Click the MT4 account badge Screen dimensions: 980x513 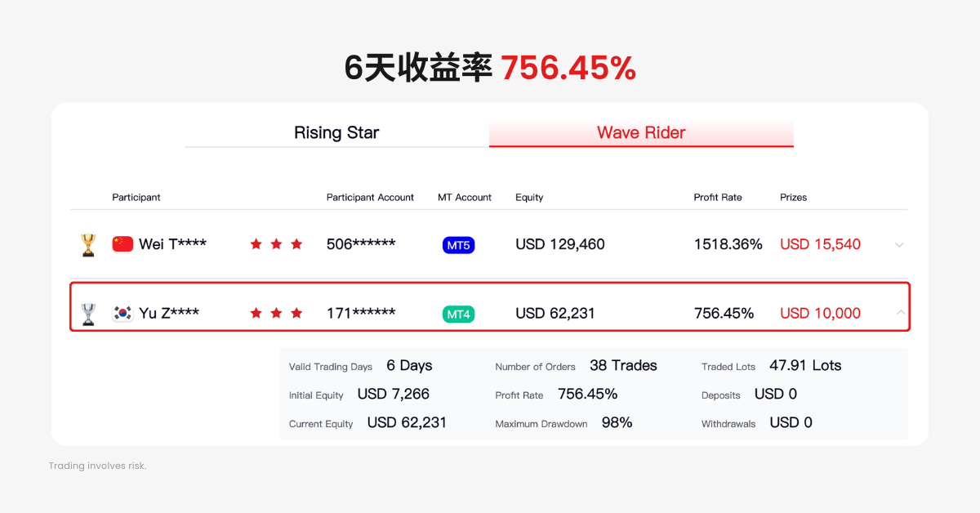coord(458,314)
